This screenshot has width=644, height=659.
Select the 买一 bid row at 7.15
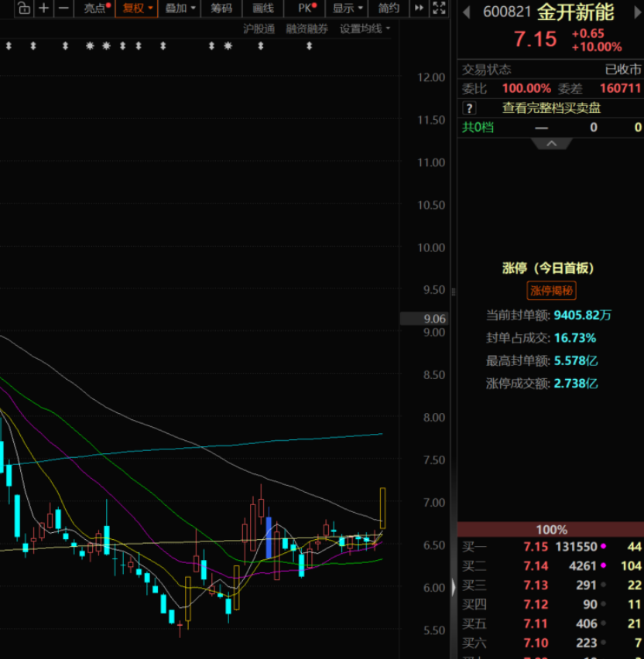tap(550, 547)
